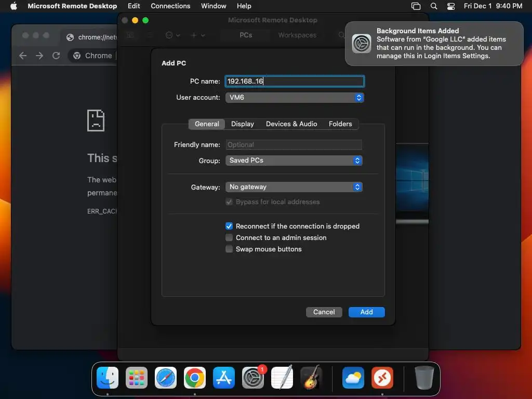This screenshot has width=532, height=399.
Task: Switch to the Display tab
Action: point(242,124)
